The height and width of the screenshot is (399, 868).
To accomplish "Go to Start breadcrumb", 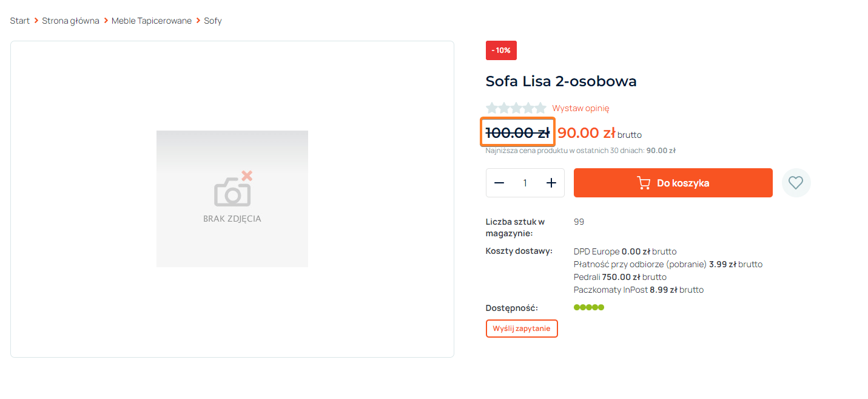I will click(x=20, y=21).
